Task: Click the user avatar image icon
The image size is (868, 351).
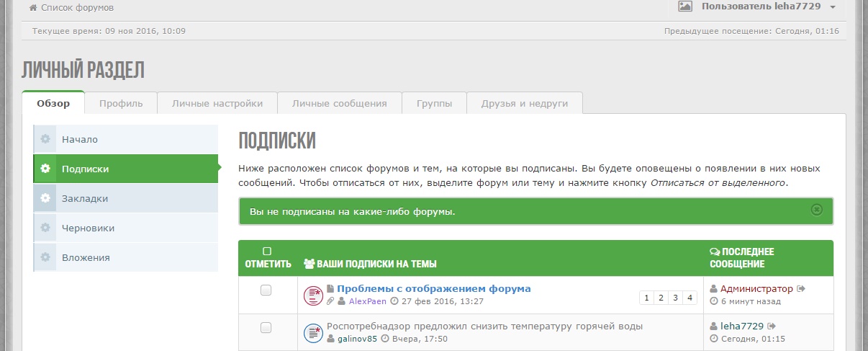Action: 684,6
